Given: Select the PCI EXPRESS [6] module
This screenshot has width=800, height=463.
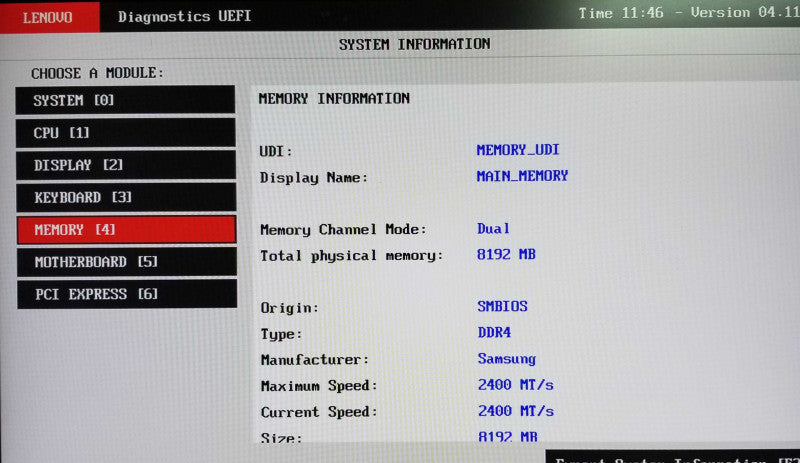Looking at the screenshot, I should pos(127,294).
